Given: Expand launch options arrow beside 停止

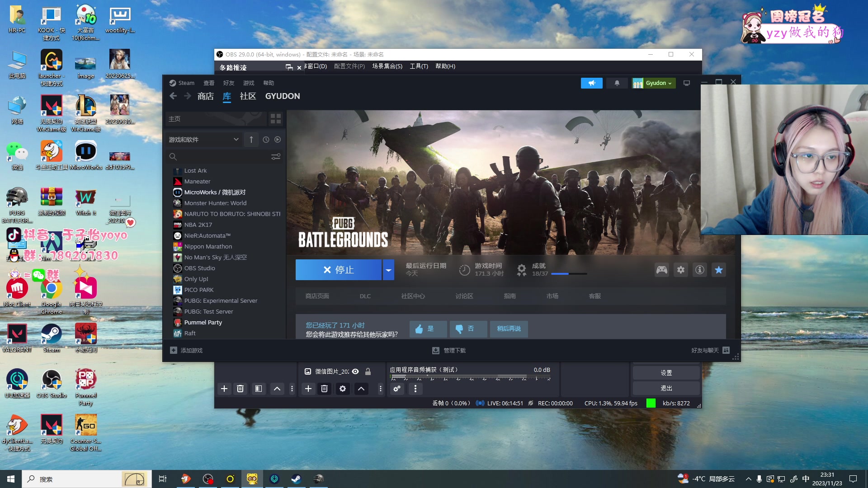Looking at the screenshot, I should point(388,270).
